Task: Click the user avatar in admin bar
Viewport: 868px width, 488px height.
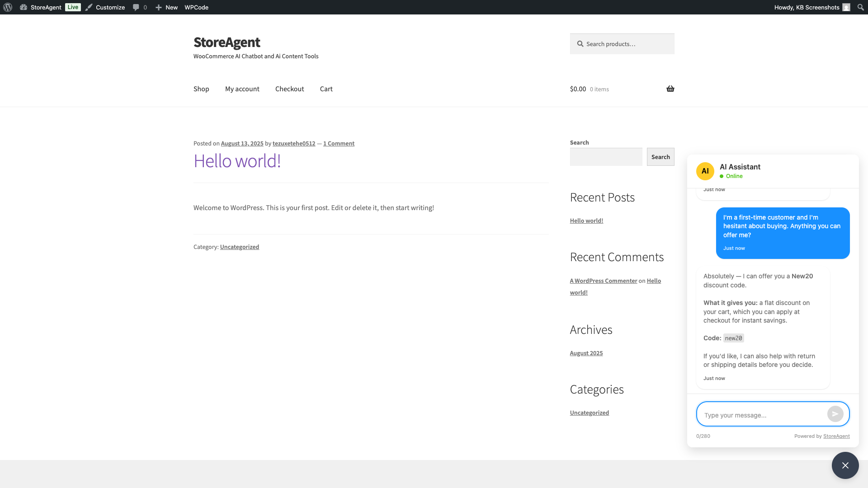Action: click(x=846, y=7)
